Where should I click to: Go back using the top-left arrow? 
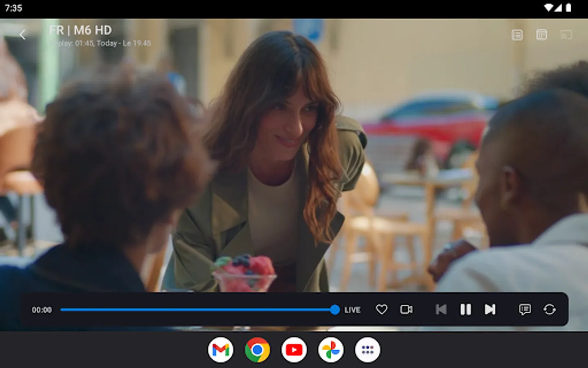[x=22, y=35]
